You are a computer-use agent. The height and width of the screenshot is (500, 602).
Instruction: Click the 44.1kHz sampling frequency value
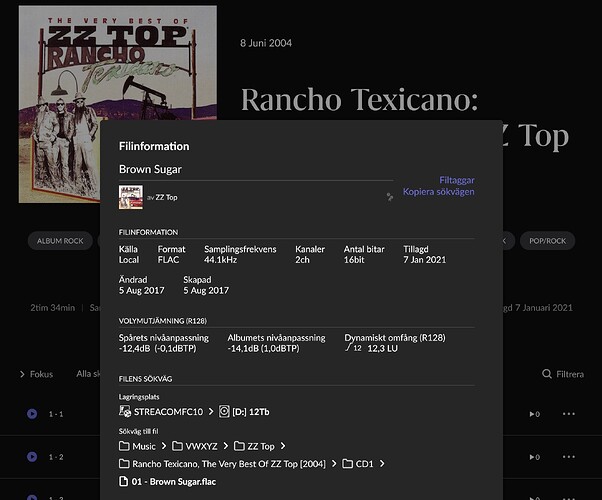[220, 260]
